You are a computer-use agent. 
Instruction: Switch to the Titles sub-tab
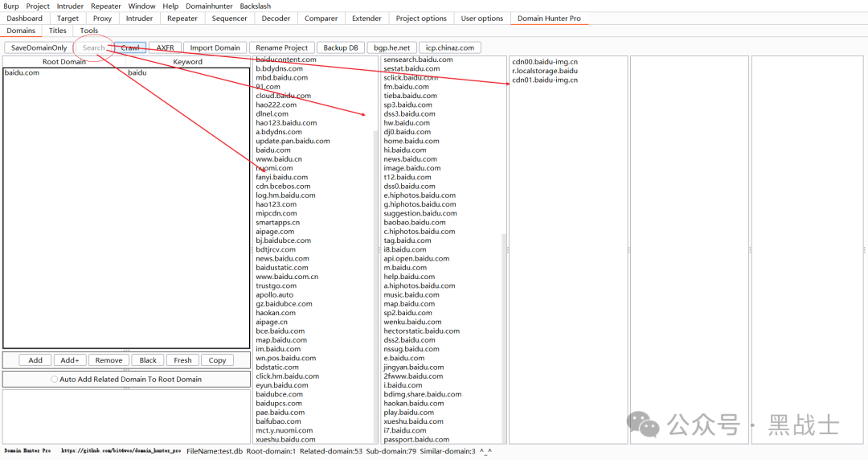[58, 31]
